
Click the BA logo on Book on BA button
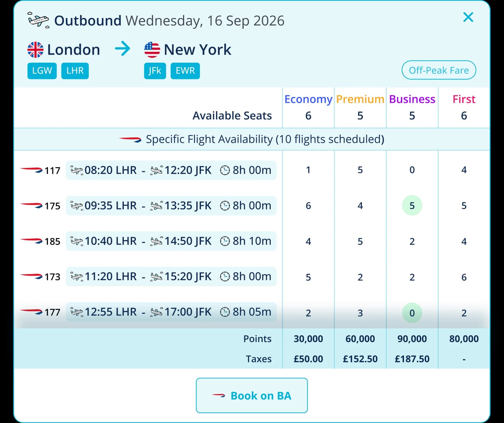point(219,396)
